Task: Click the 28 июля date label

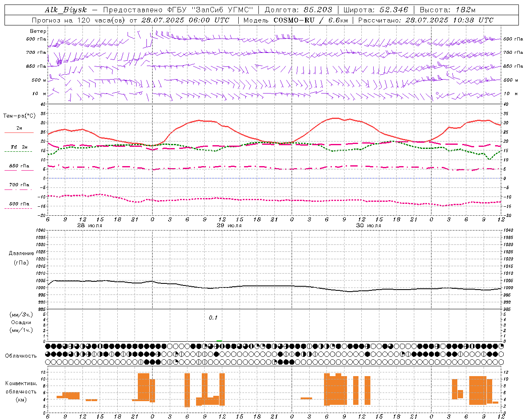Action: [x=90, y=226]
